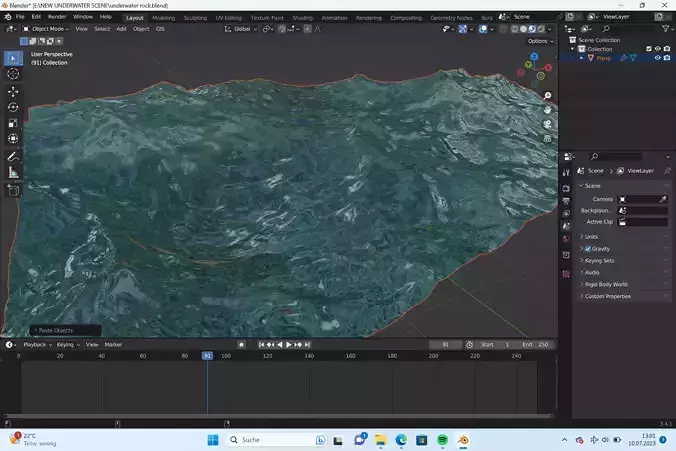This screenshot has width=676, height=451.
Task: Click the camera eyedropper icon
Action: pos(663,199)
